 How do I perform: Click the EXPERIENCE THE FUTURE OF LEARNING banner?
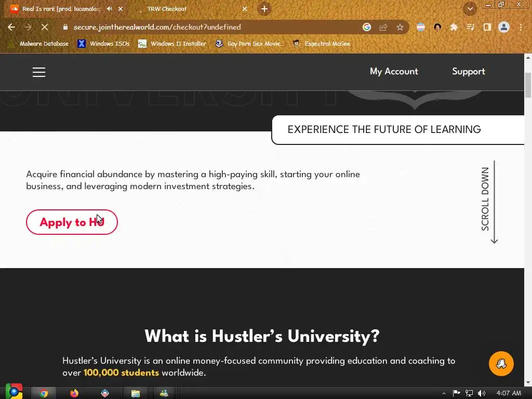pyautogui.click(x=397, y=129)
